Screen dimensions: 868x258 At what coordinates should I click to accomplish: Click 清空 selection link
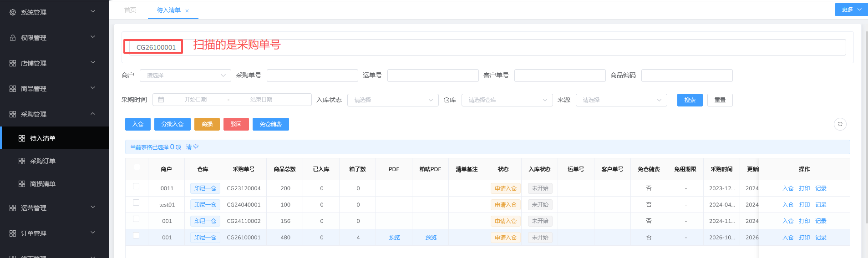pyautogui.click(x=193, y=147)
